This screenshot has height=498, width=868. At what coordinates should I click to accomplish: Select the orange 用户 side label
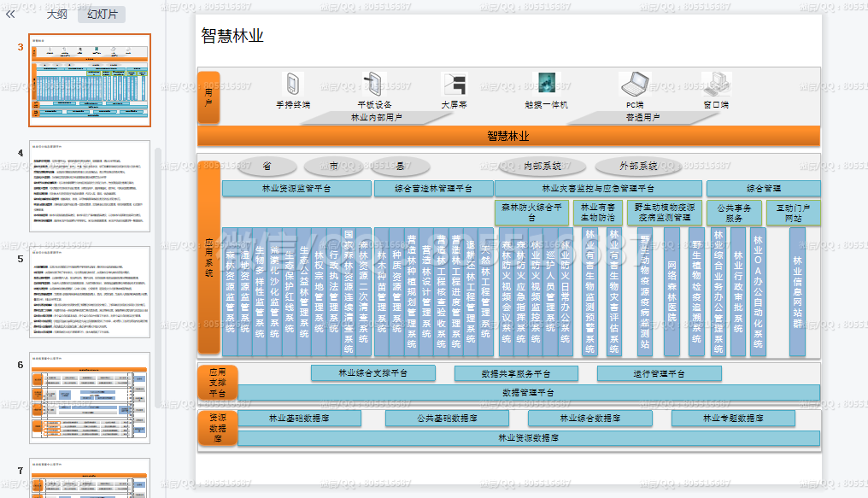click(x=209, y=97)
